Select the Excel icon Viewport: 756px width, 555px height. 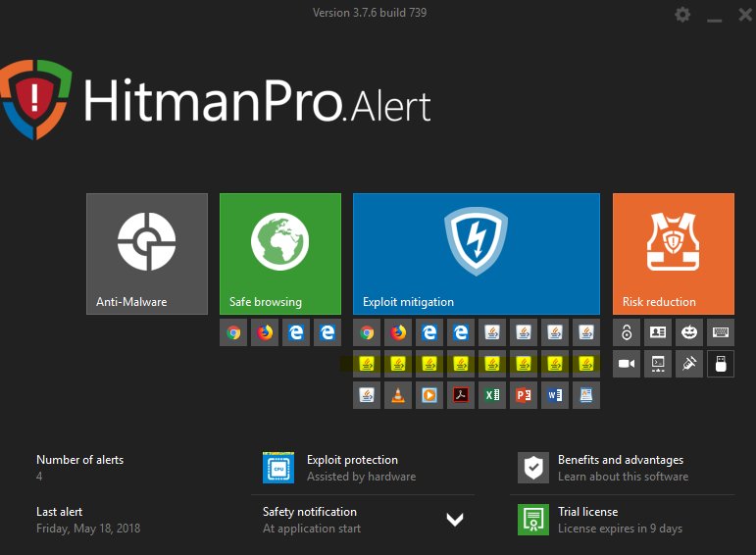(x=492, y=395)
